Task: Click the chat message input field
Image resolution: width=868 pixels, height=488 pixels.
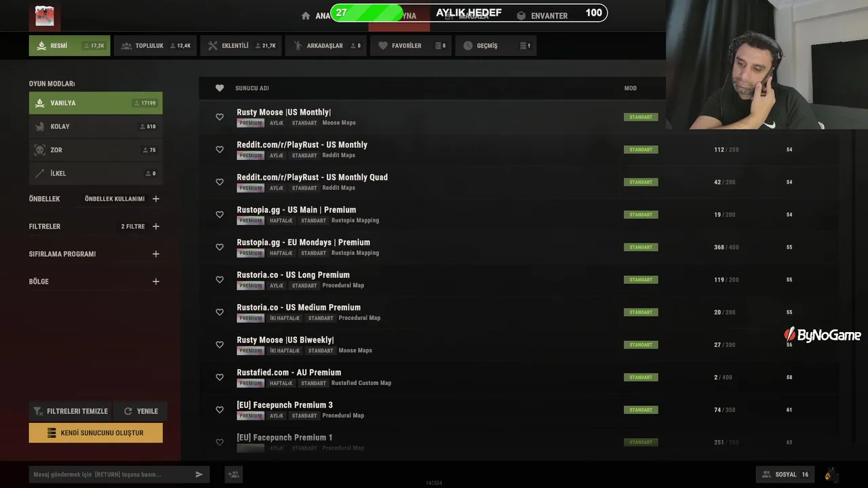Action: pos(111,474)
